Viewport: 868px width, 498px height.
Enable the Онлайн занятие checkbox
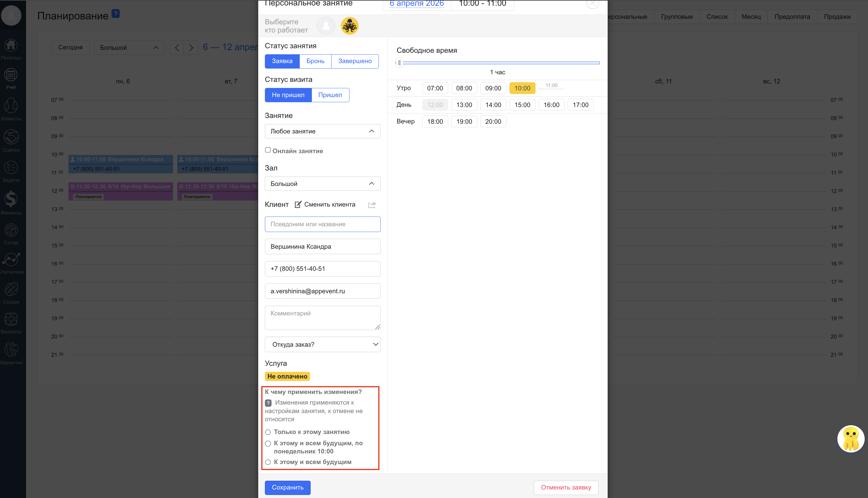268,150
